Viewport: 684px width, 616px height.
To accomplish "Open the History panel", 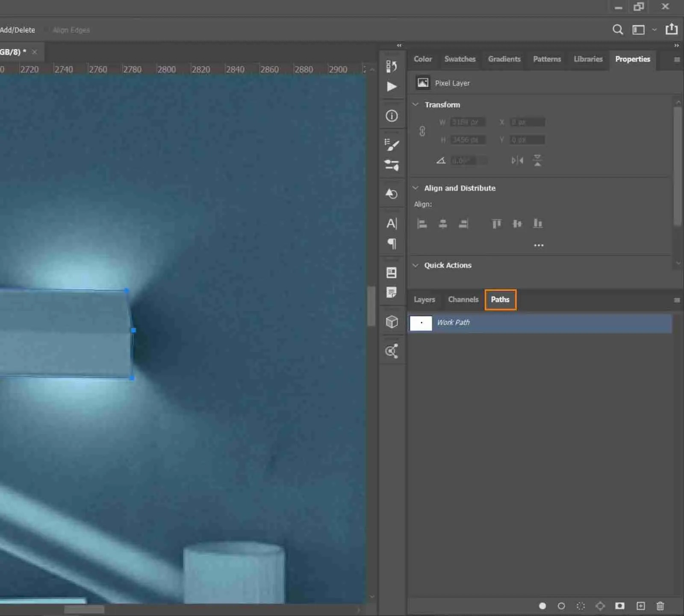I will 392,66.
